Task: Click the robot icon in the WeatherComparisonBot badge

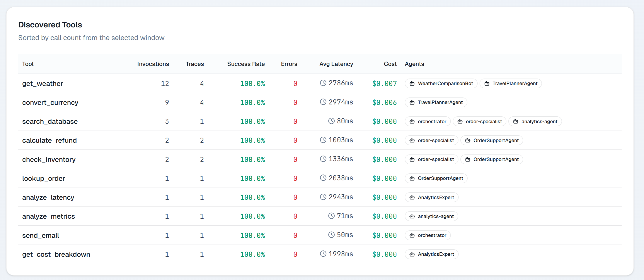Action: point(412,83)
